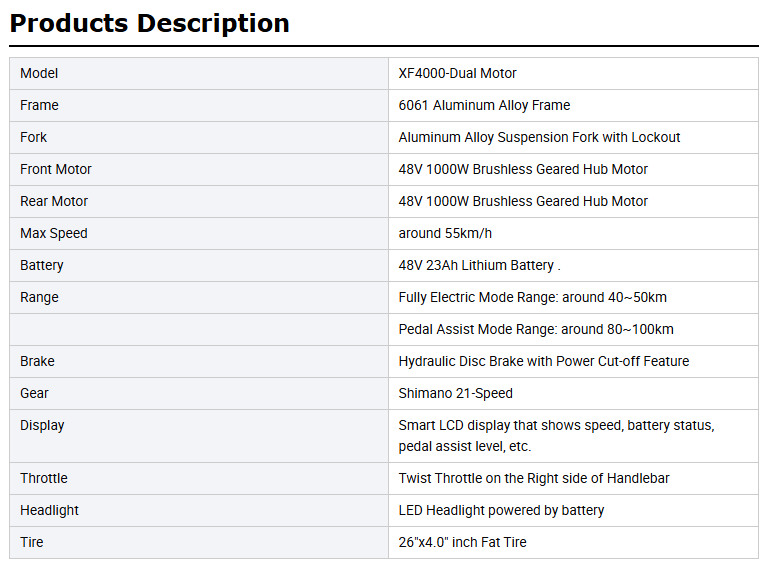Select the 26"x4.0" inch Fat Tire value
Image resolution: width=767 pixels, height=569 pixels.
click(462, 542)
